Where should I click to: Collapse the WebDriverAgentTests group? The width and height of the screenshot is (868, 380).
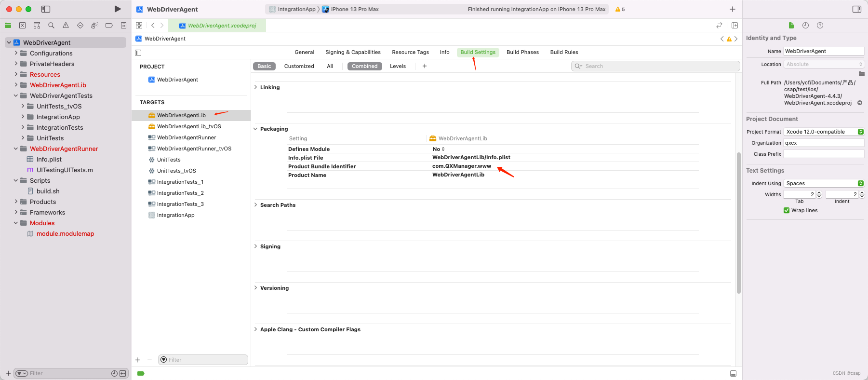(x=16, y=95)
